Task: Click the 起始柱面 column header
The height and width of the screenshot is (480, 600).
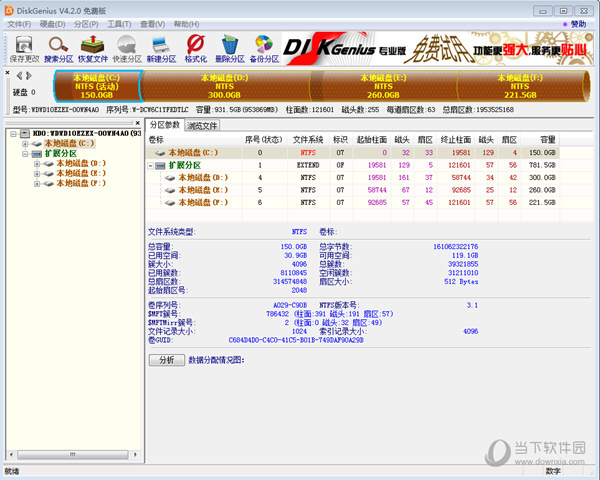Action: pyautogui.click(x=372, y=140)
